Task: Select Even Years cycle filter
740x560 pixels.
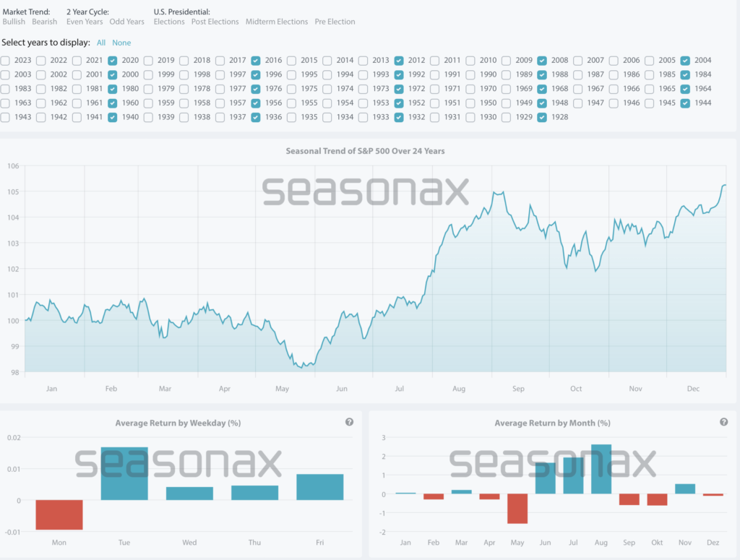Action: point(85,22)
